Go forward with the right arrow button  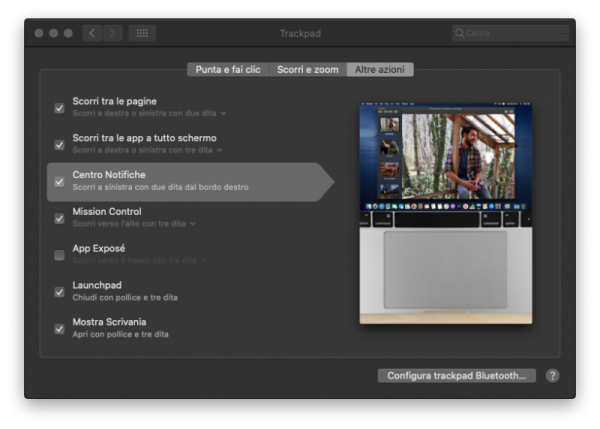(x=112, y=33)
